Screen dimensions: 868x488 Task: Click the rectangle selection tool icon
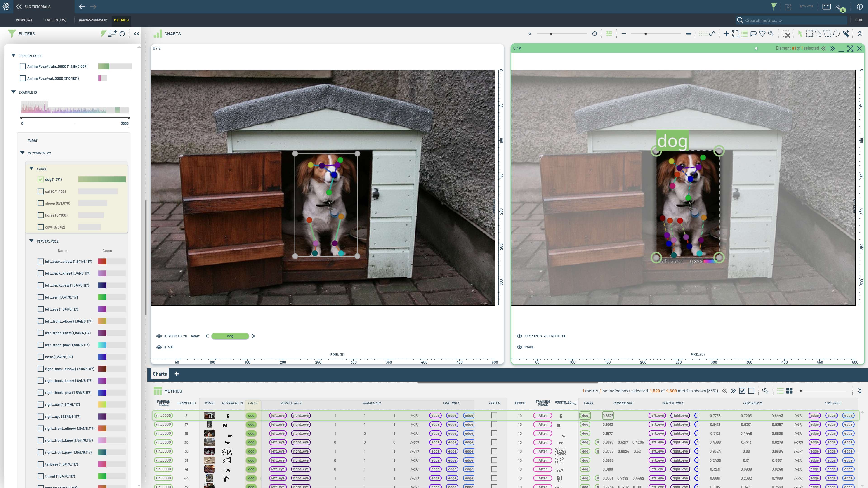(809, 34)
